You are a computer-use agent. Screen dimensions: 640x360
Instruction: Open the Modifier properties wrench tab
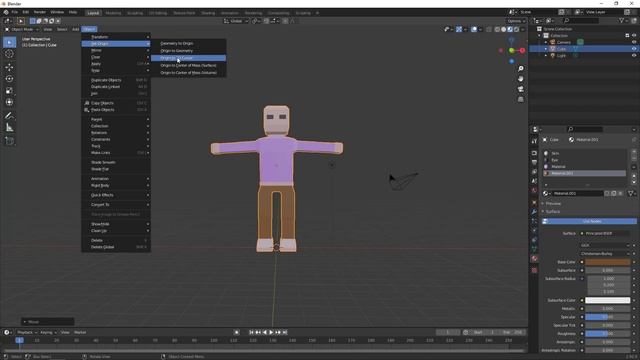[534, 211]
